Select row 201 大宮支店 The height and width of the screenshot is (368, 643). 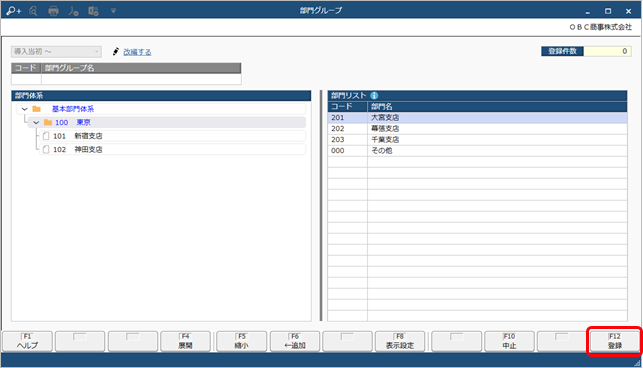click(477, 117)
